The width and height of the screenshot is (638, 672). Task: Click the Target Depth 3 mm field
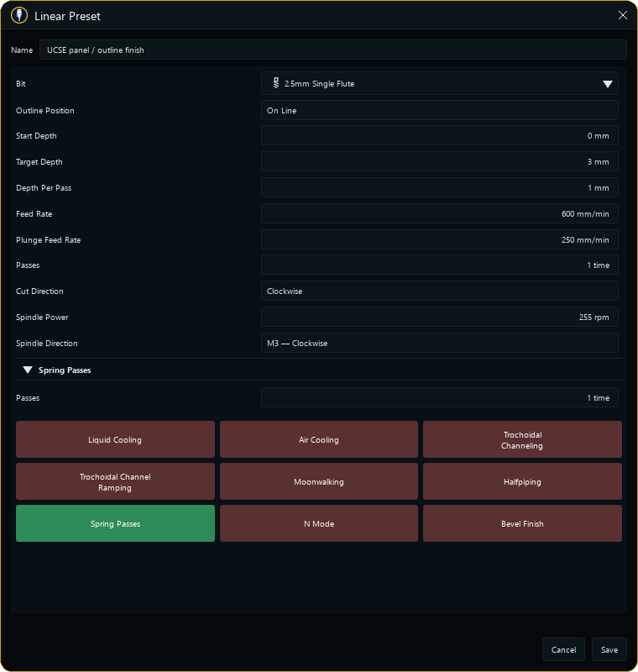[439, 161]
